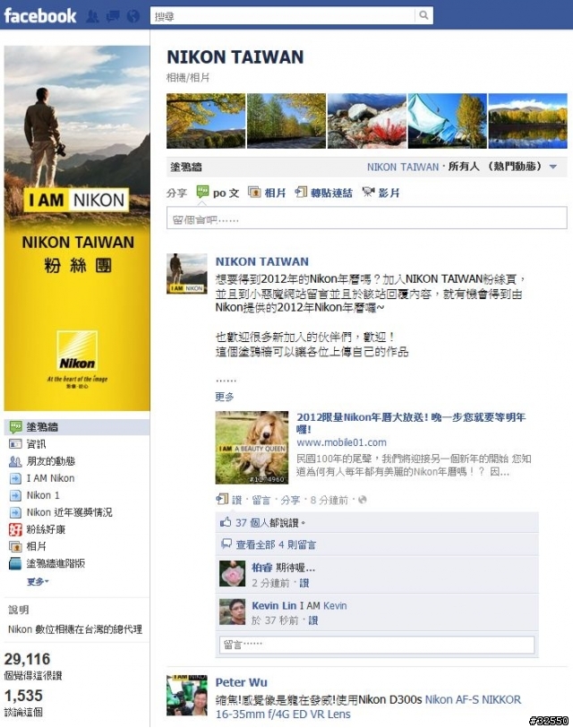Open the red plant photo thumbnail
The image size is (573, 728).
point(366,121)
